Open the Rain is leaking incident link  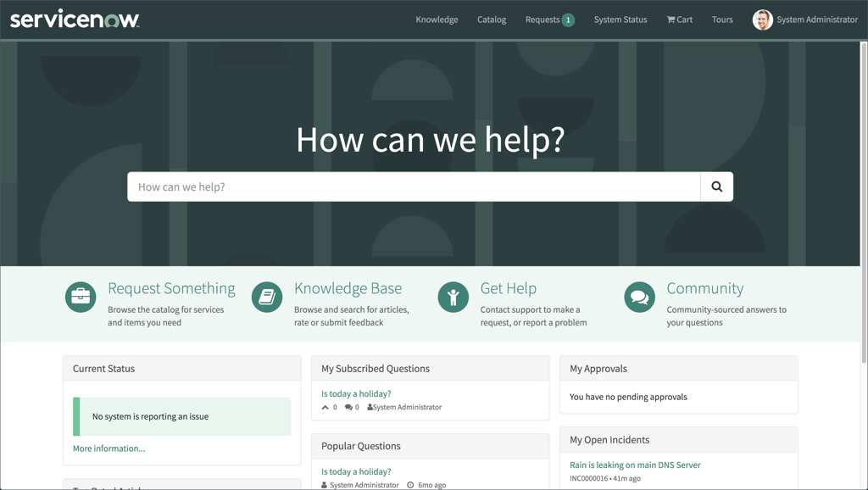634,465
